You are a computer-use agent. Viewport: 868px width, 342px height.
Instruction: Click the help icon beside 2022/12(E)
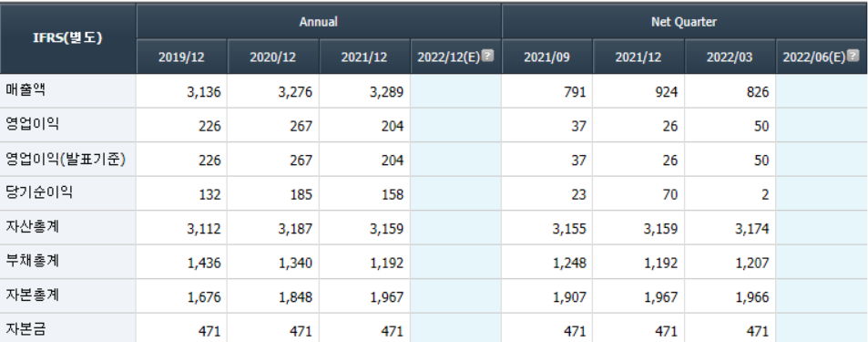tap(487, 56)
